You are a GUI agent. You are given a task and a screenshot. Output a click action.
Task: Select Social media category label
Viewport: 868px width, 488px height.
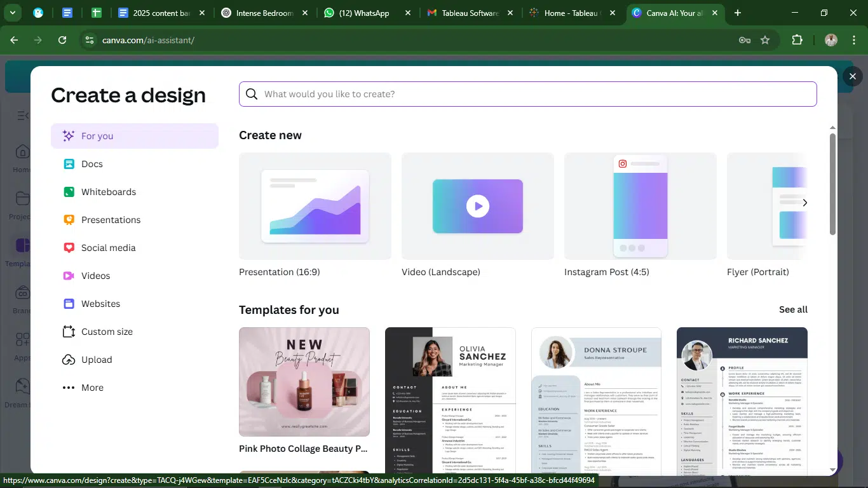tap(109, 248)
